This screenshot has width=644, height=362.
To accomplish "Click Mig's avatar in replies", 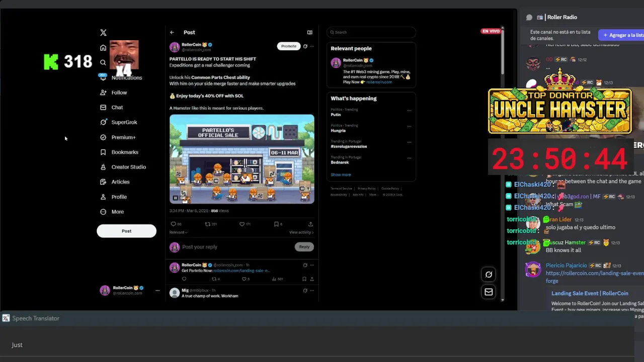I will pyautogui.click(x=175, y=293).
